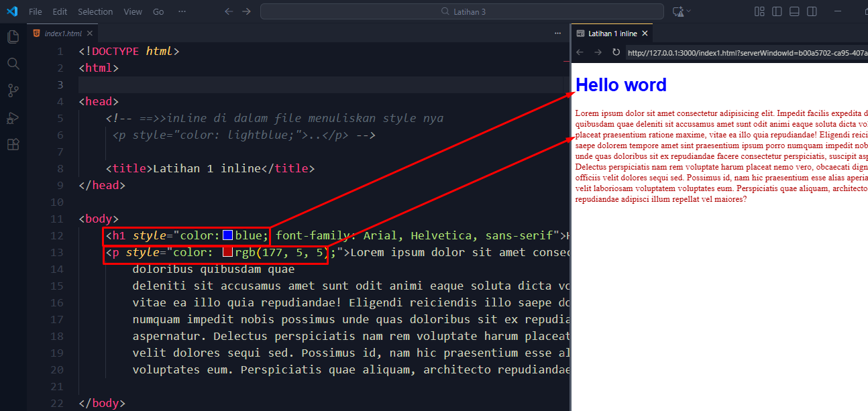Viewport: 868px width, 411px height.
Task: Open editor More Actions ellipsis menu
Action: [557, 33]
